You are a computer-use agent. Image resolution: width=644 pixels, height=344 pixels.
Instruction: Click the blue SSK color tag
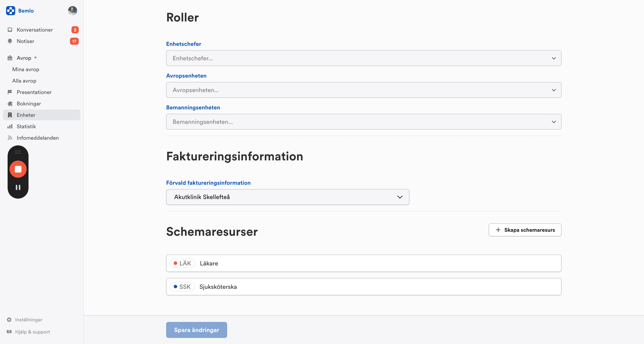182,287
